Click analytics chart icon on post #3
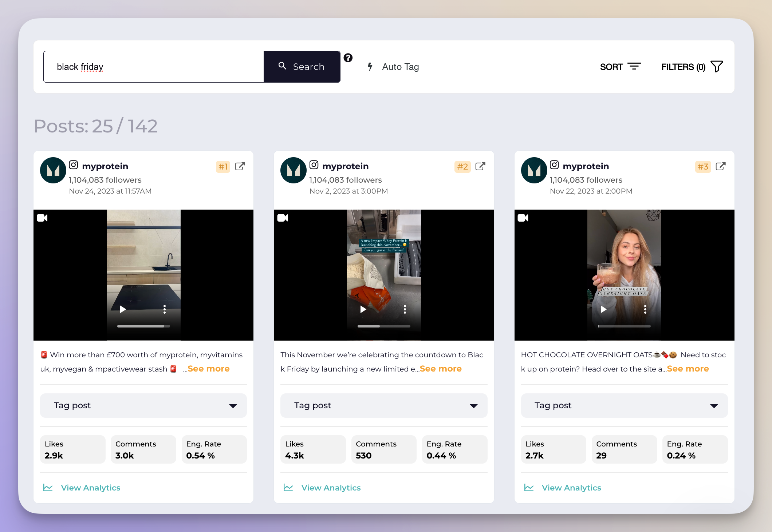This screenshot has height=532, width=772. [x=529, y=488]
